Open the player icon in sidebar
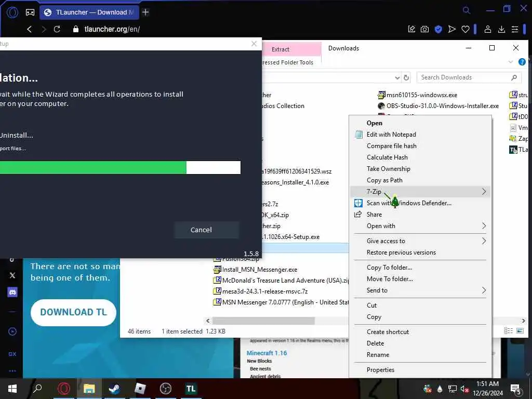The height and width of the screenshot is (399, 532). [12, 331]
